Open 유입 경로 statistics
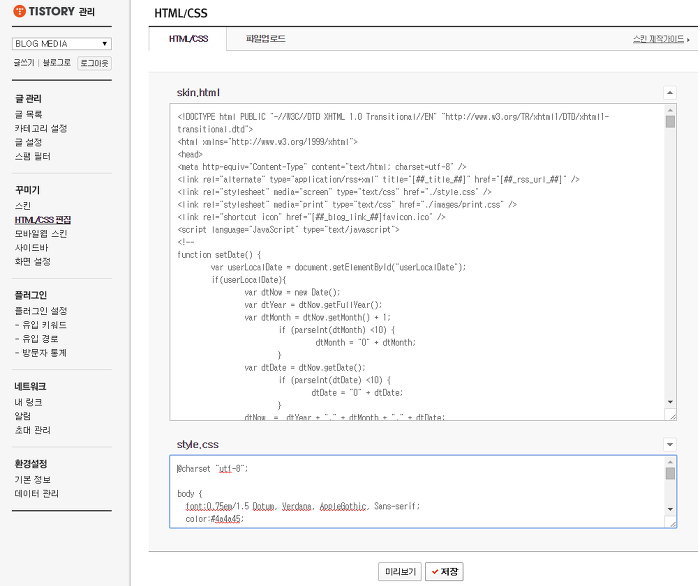 click(x=37, y=339)
